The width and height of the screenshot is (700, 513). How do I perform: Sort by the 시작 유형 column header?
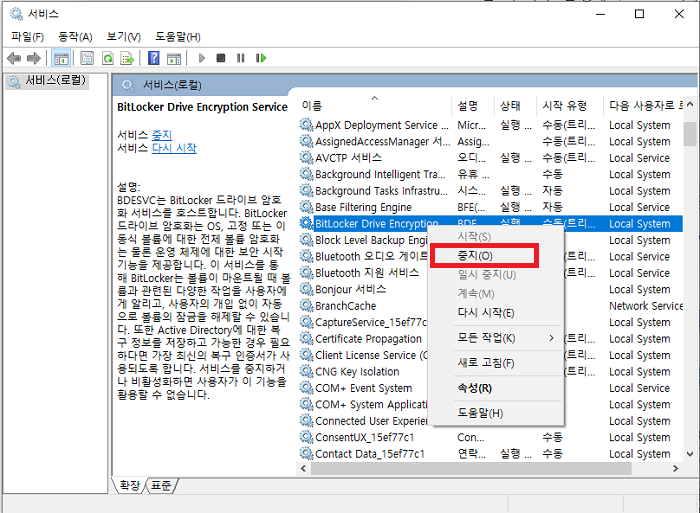tap(570, 106)
